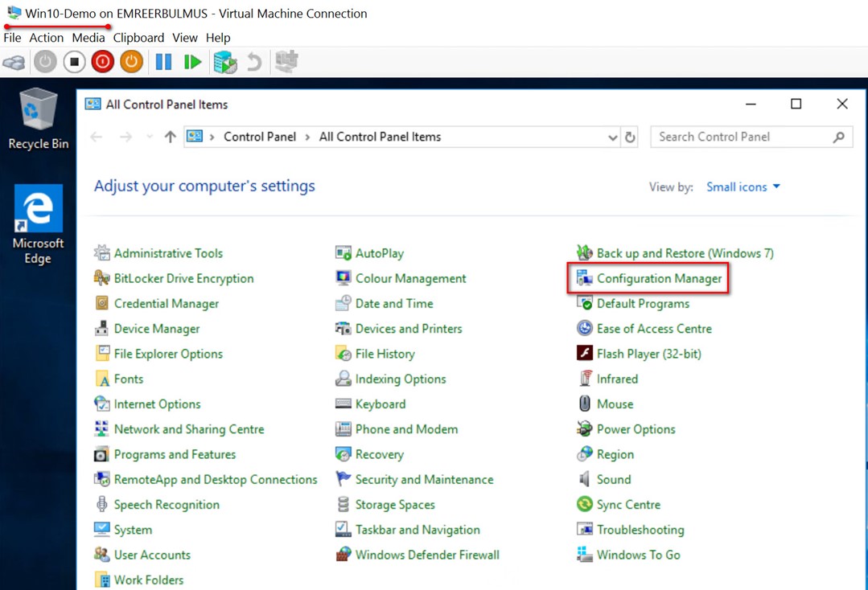The height and width of the screenshot is (590, 868).
Task: Click the Indexing Options icon
Action: point(343,379)
